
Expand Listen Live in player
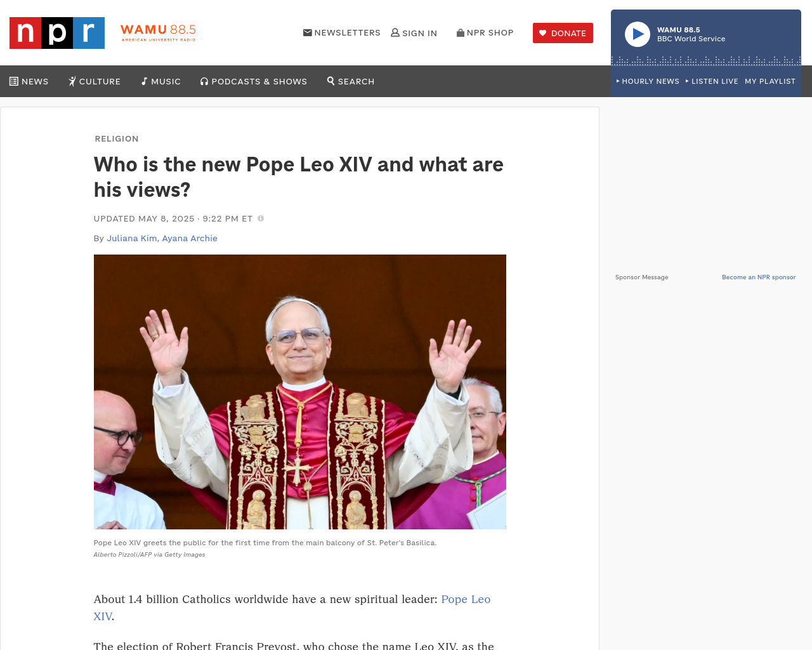coord(712,81)
